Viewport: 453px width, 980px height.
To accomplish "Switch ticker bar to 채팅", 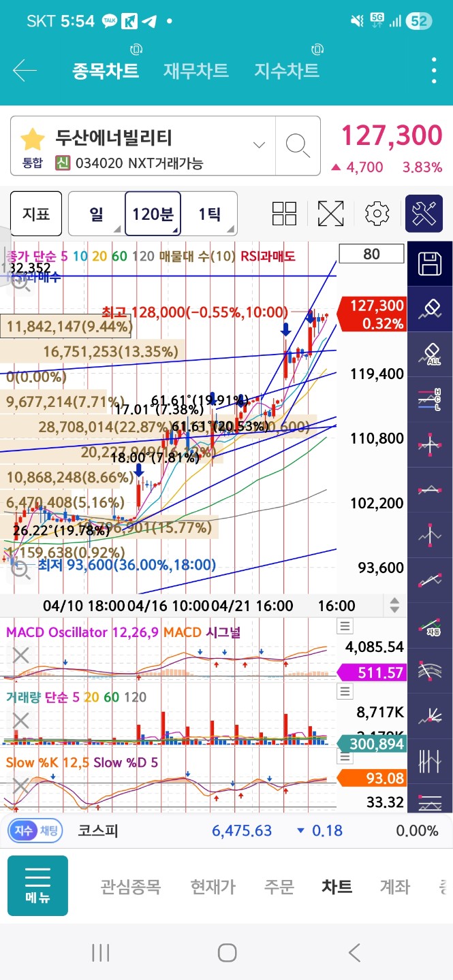I will coord(49,831).
